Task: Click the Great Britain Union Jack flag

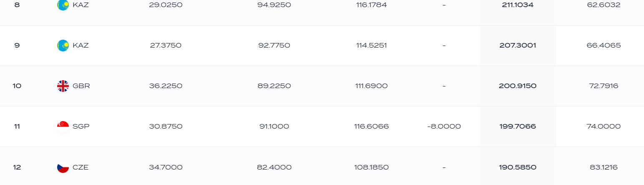Action: [63, 86]
